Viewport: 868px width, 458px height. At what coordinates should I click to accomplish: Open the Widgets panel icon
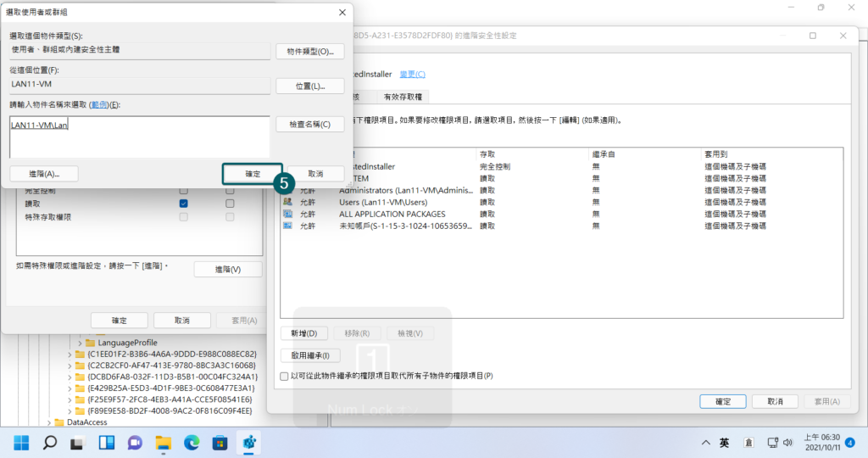106,443
